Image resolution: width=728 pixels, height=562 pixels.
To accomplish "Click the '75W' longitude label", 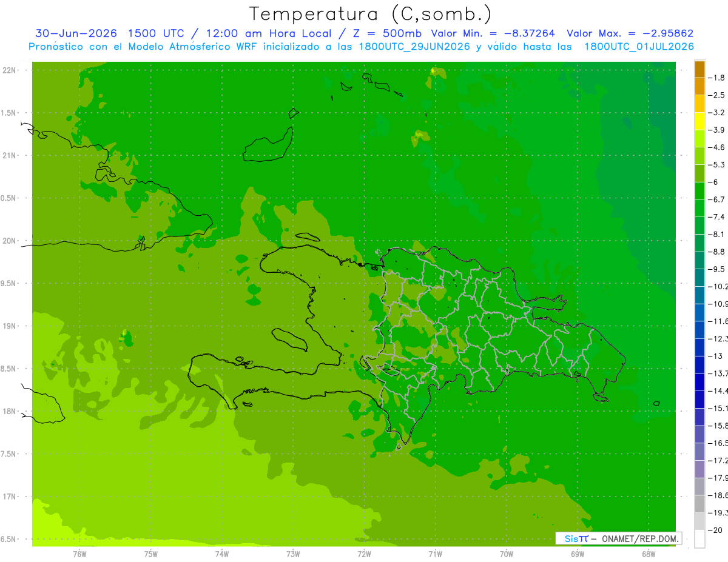I will [x=150, y=554].
